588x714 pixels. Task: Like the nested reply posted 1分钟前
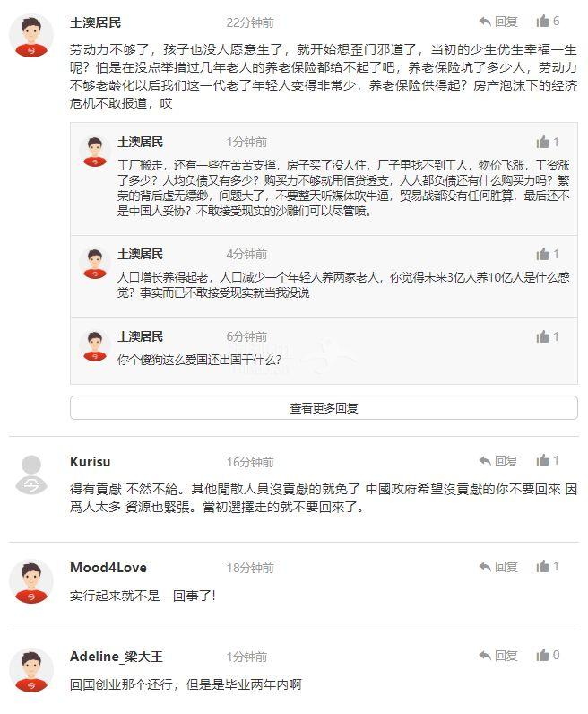pyautogui.click(x=543, y=142)
